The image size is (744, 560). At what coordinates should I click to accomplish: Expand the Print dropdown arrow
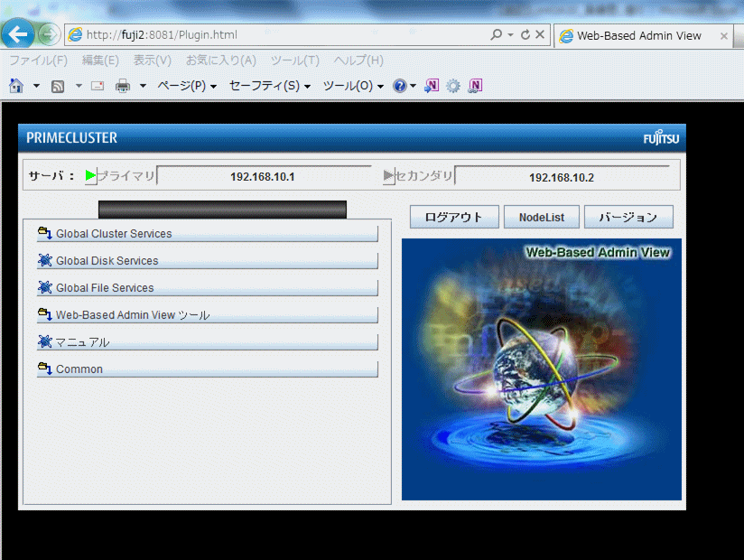click(143, 87)
